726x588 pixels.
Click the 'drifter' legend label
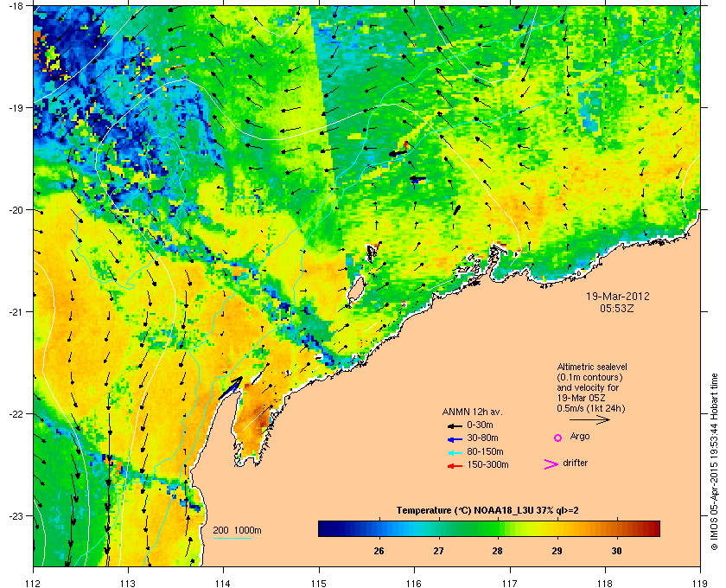(x=575, y=463)
